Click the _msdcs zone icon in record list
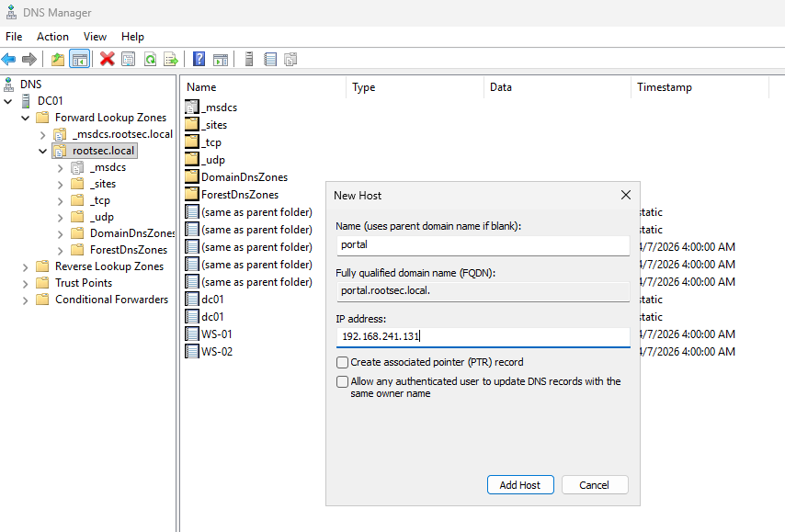 (192, 108)
